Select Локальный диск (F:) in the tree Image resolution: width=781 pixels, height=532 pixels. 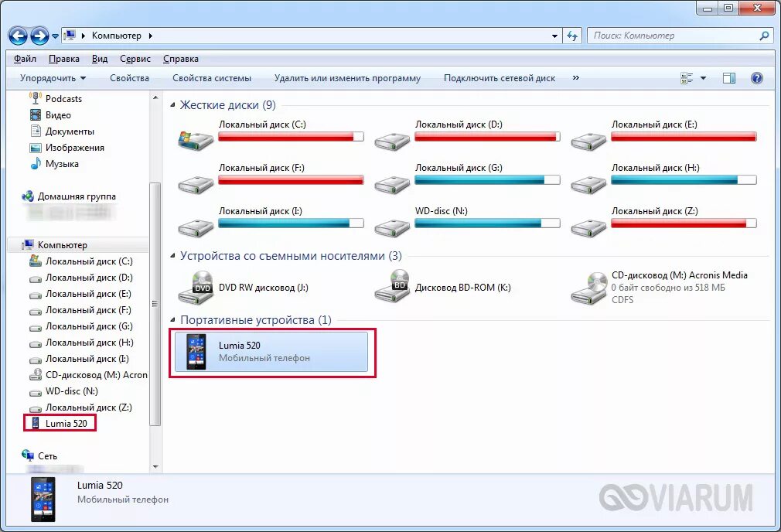pos(80,310)
